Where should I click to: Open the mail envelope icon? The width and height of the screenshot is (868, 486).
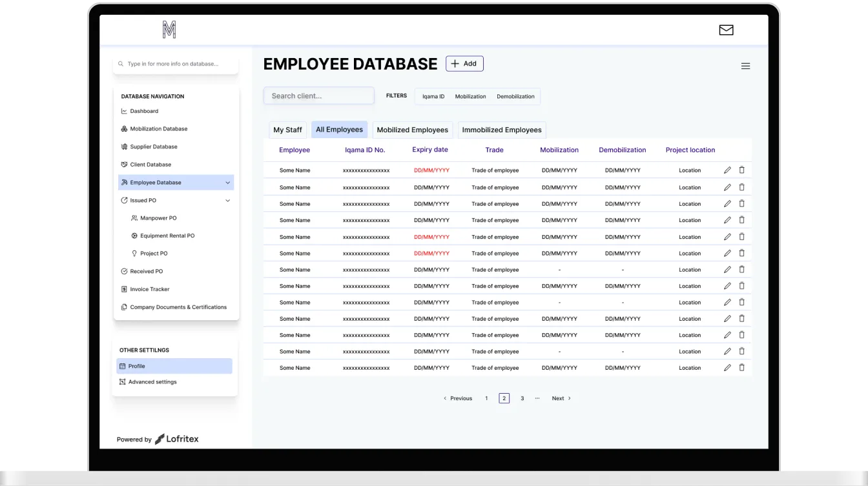pos(726,30)
